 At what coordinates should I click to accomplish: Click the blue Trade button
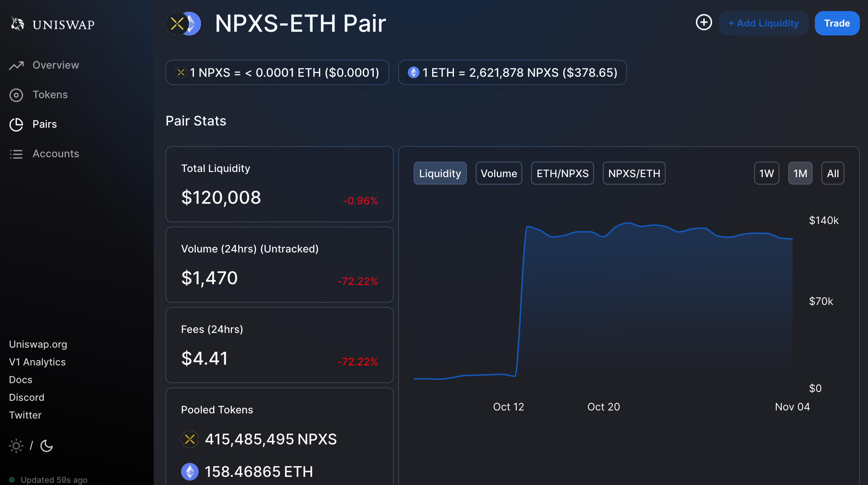(x=837, y=23)
